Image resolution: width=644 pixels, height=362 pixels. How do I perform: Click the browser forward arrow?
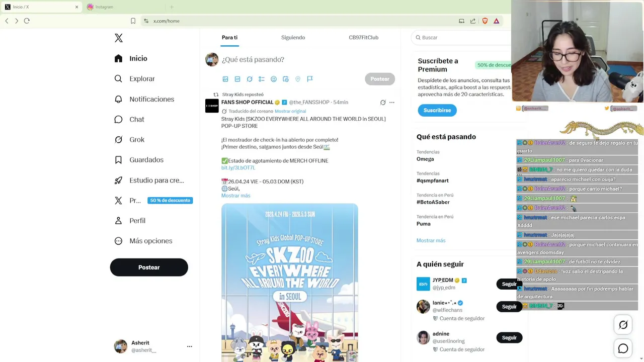(x=17, y=21)
